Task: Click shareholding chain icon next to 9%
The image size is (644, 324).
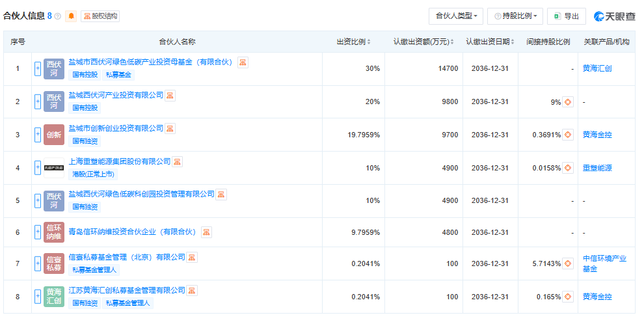Action: pos(568,102)
